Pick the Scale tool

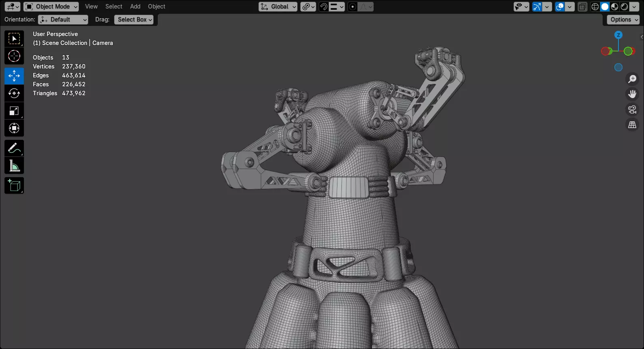pyautogui.click(x=14, y=111)
